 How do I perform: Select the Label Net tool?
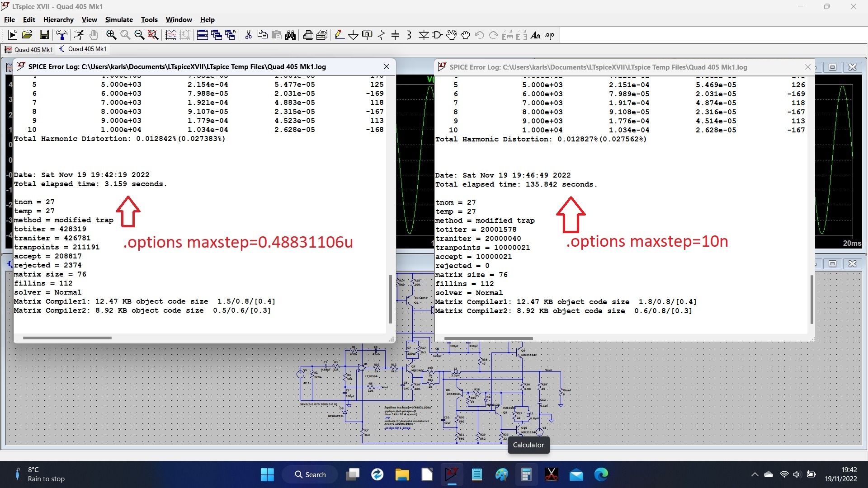click(367, 35)
